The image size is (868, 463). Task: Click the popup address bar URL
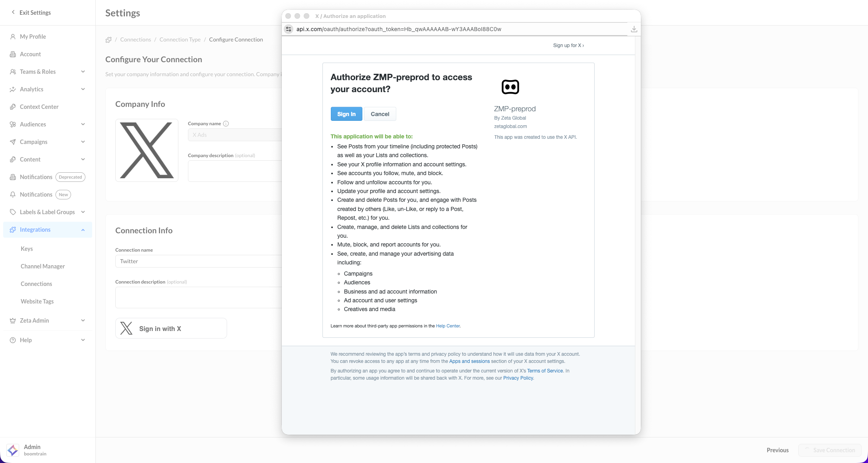(x=399, y=29)
